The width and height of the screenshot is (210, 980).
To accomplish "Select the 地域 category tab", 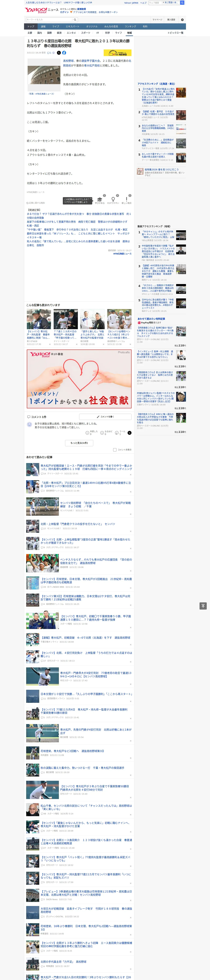I will point(129,33).
